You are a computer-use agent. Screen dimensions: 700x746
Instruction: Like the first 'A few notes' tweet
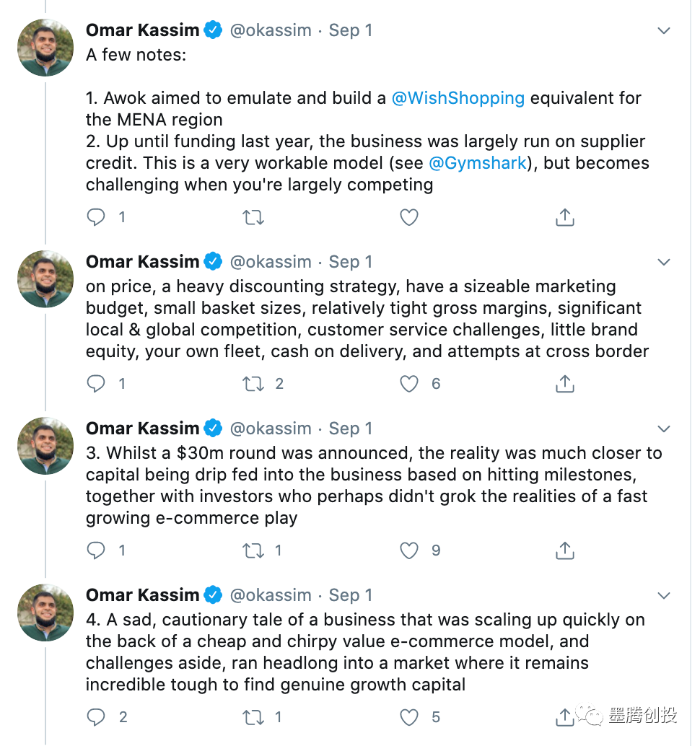[409, 217]
